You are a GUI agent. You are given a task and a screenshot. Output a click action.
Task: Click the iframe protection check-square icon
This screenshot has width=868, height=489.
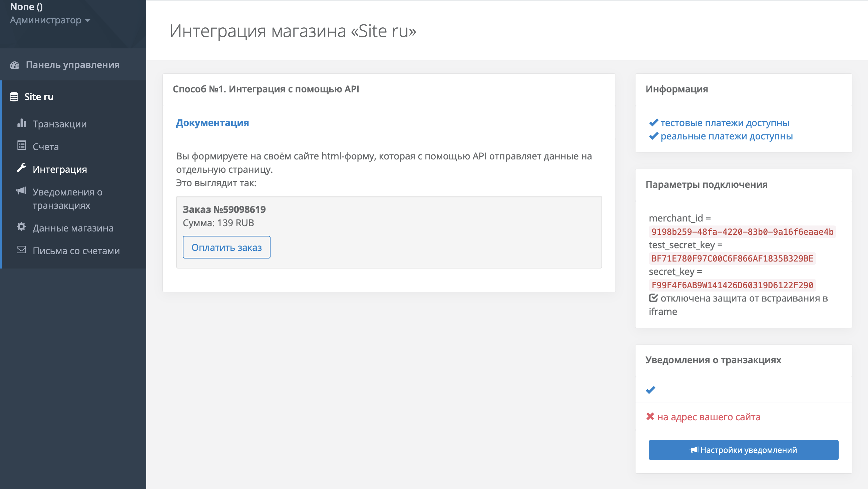(654, 298)
